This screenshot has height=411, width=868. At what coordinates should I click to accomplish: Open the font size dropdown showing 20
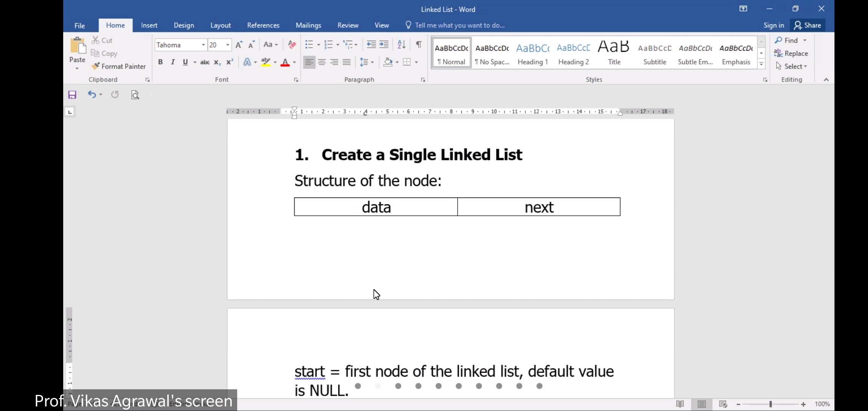[228, 45]
